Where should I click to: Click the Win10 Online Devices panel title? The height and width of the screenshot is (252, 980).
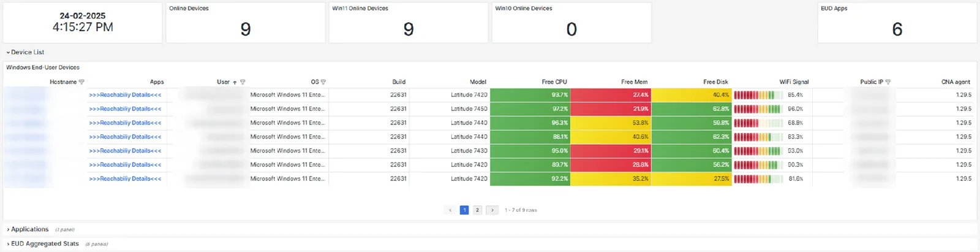pos(524,9)
